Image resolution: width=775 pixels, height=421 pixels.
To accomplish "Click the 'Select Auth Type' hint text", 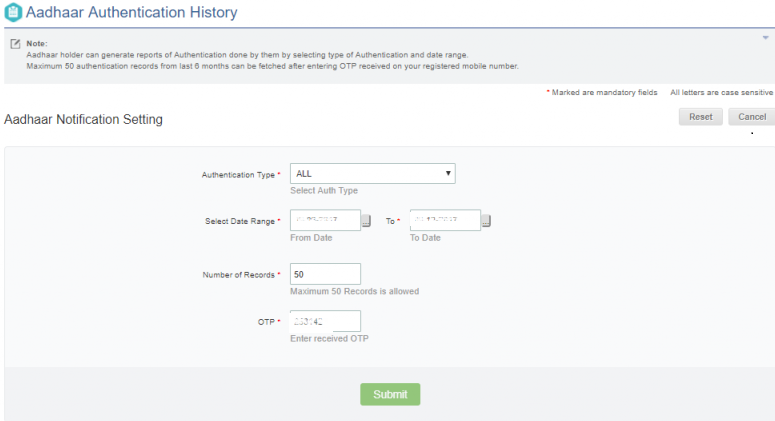I will (324, 191).
